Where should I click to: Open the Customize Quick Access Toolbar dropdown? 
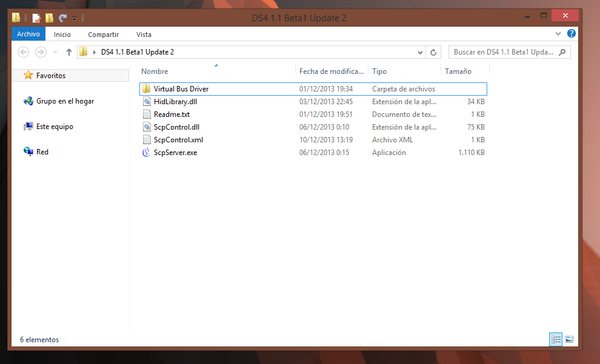point(74,18)
